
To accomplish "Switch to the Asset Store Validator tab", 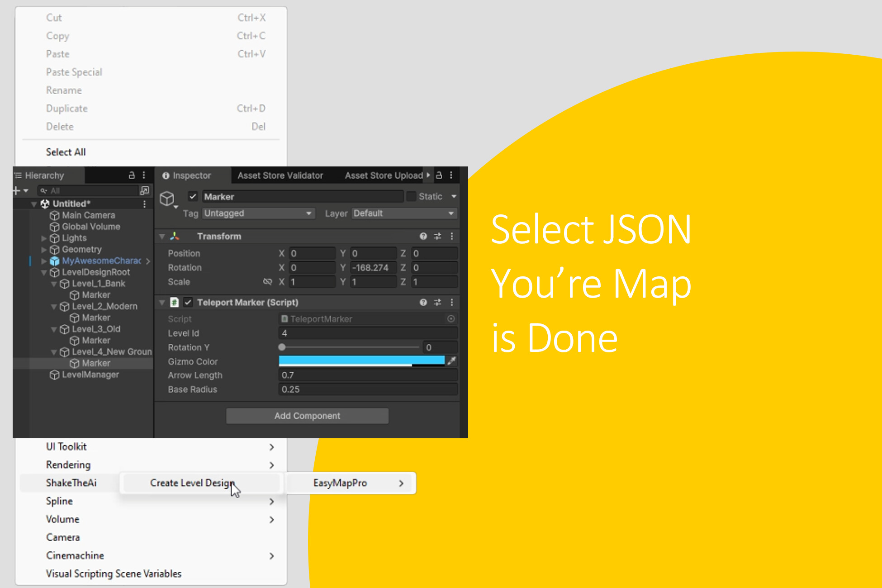I will click(280, 175).
